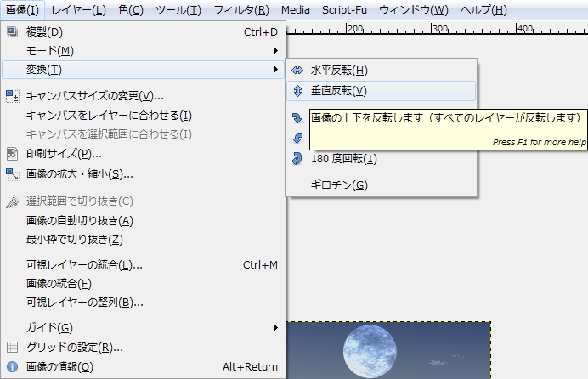Open the ヘルプ(H) menu
588x379 pixels.
point(483,9)
